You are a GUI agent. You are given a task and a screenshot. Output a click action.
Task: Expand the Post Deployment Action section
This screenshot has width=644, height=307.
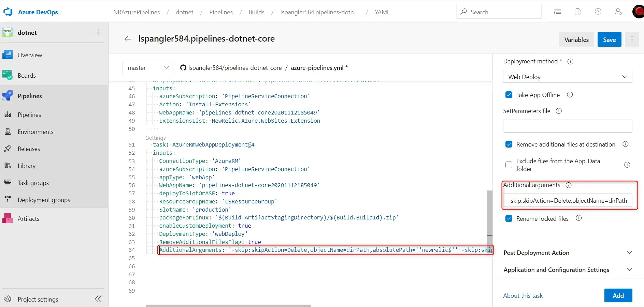point(568,252)
